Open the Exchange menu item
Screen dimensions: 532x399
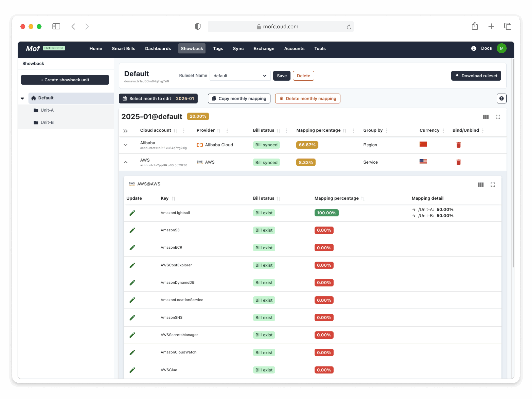pyautogui.click(x=264, y=49)
